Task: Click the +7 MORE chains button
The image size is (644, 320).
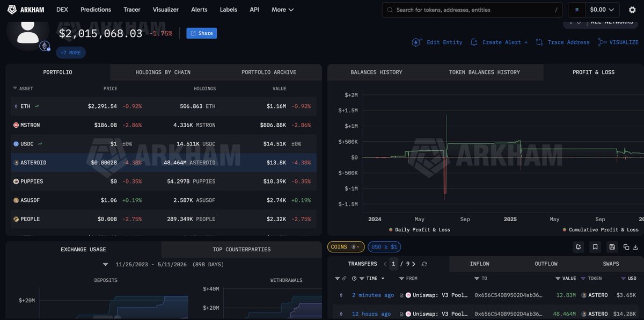Action: (71, 53)
